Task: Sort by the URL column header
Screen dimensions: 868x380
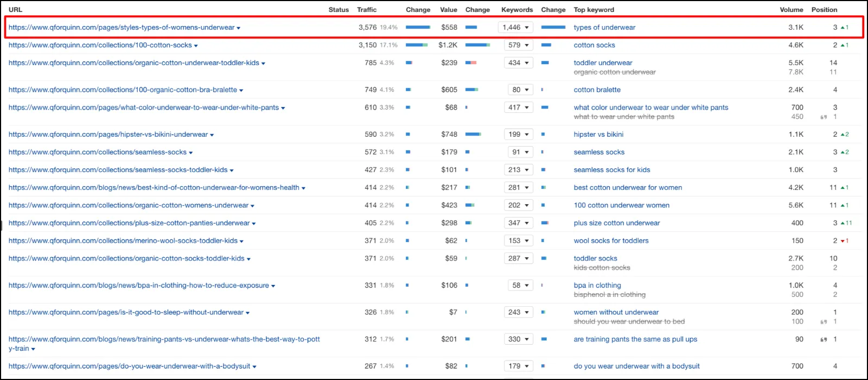Action: pos(15,10)
